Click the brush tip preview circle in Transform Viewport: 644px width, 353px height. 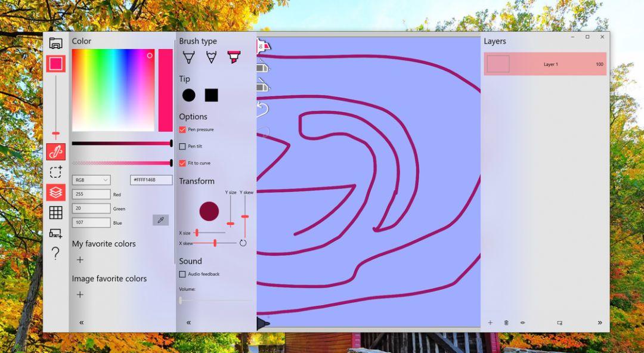click(x=209, y=211)
